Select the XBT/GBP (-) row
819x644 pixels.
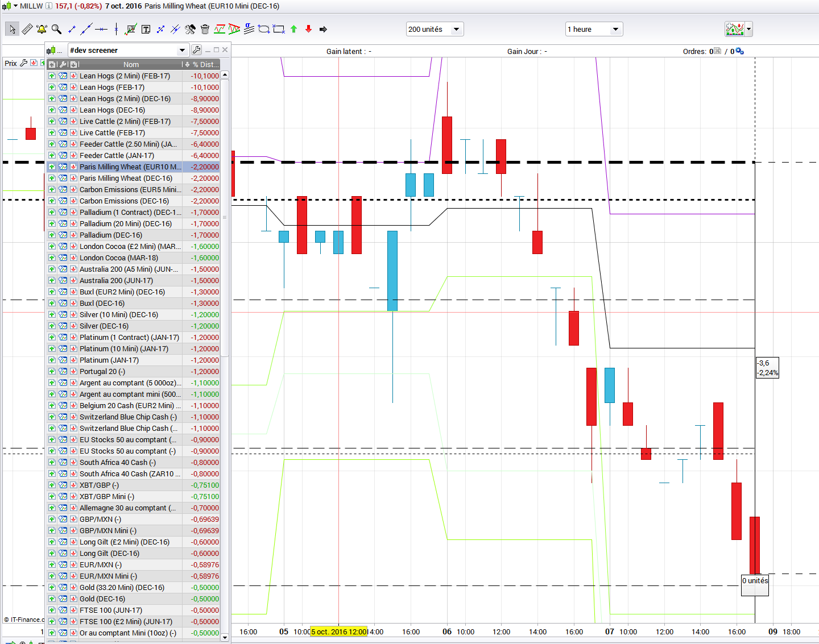[x=133, y=485]
